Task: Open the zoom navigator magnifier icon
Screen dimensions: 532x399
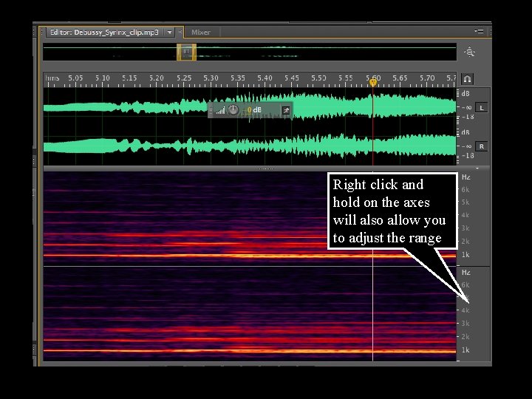Action: coord(470,52)
